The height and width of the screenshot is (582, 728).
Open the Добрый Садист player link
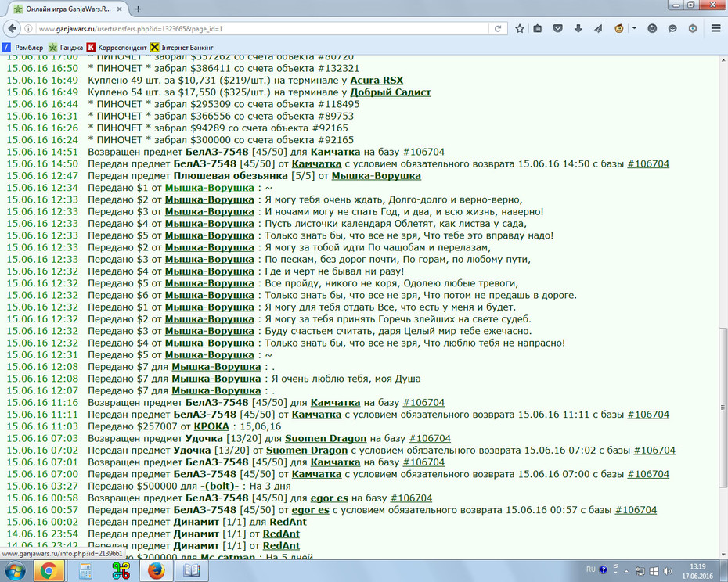click(x=391, y=92)
